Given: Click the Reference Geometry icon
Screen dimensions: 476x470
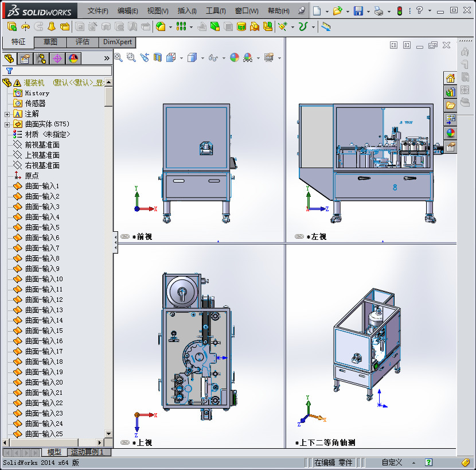Looking at the screenshot, I should [x=283, y=27].
